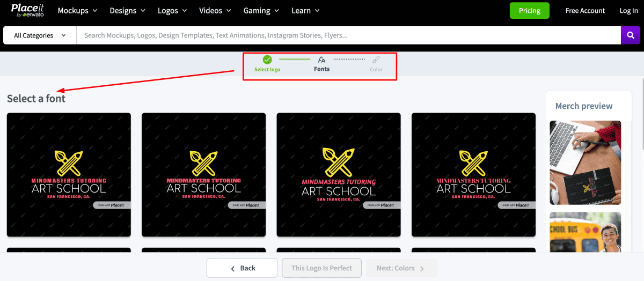Expand the Learn menu
Image resolution: width=644 pixels, height=281 pixels.
(x=305, y=11)
